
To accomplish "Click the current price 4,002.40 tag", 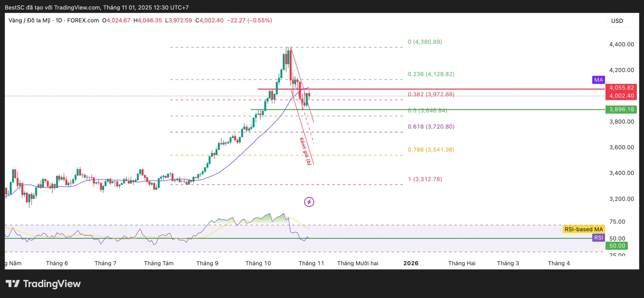I will pos(621,96).
